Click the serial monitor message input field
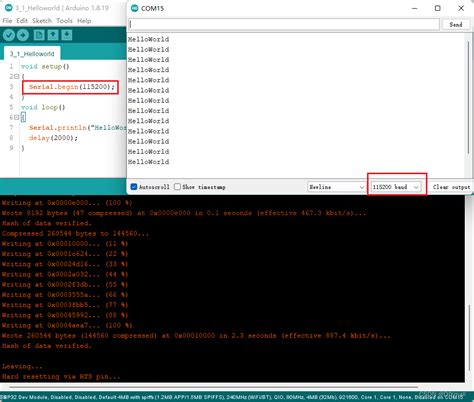Image resolution: width=474 pixels, height=402 pixels. tap(284, 24)
